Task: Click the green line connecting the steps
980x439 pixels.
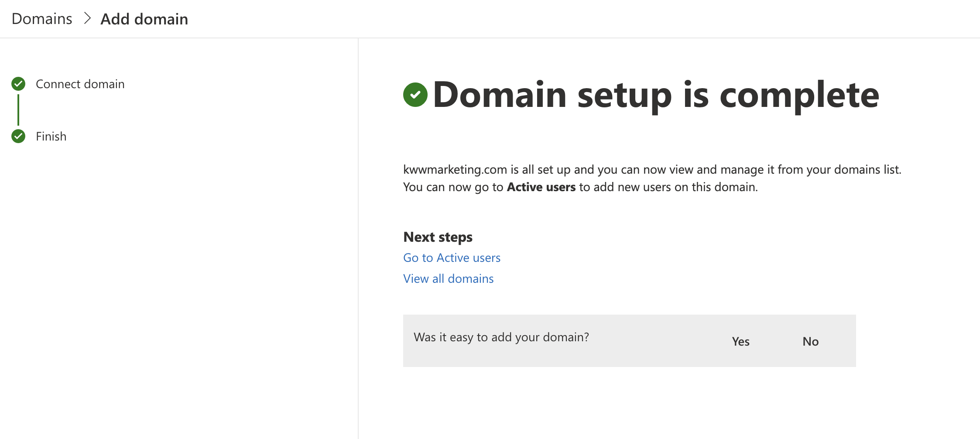Action: tap(18, 110)
